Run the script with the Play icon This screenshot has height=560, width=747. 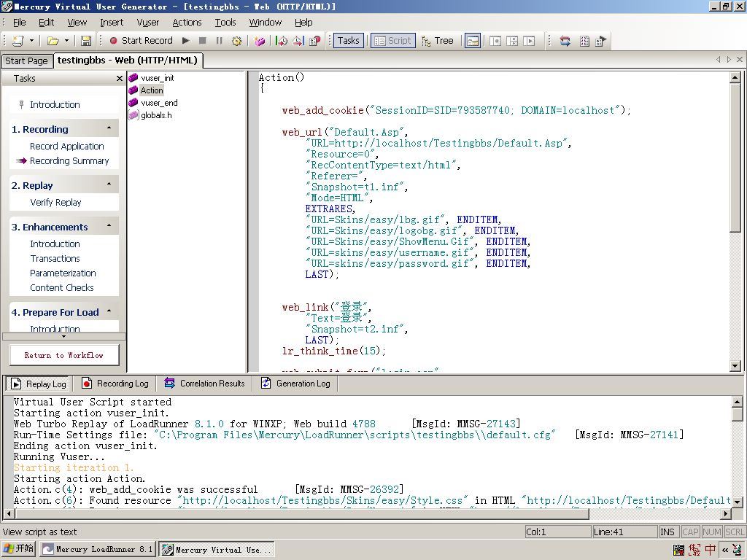pos(186,41)
